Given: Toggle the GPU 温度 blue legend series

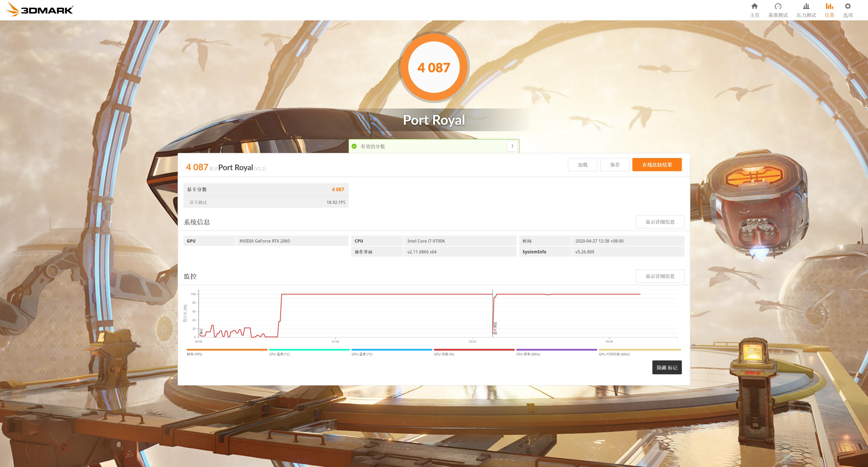Looking at the screenshot, I should click(362, 354).
